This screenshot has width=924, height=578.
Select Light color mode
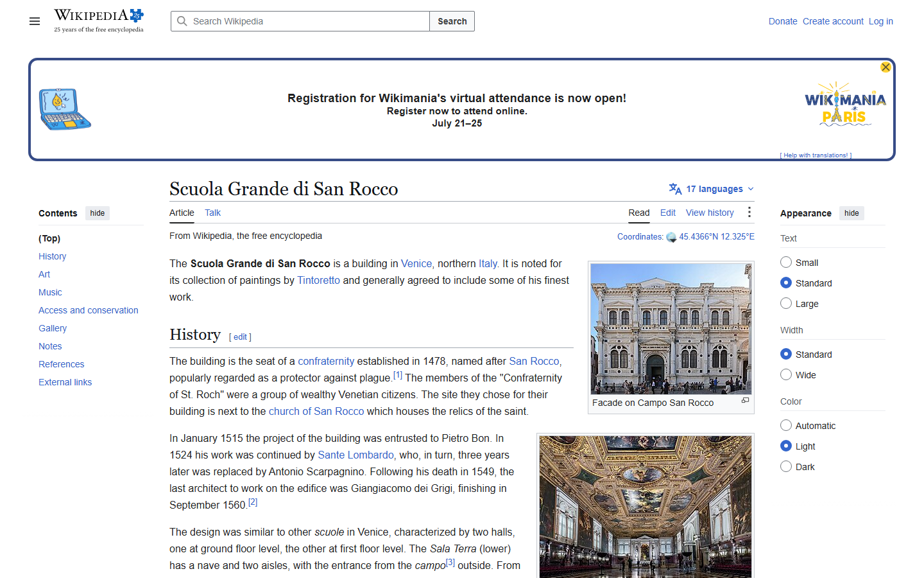point(786,446)
